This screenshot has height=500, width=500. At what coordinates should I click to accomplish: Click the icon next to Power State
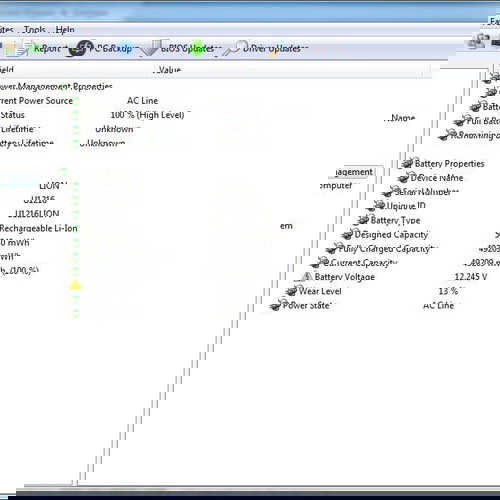pos(275,305)
